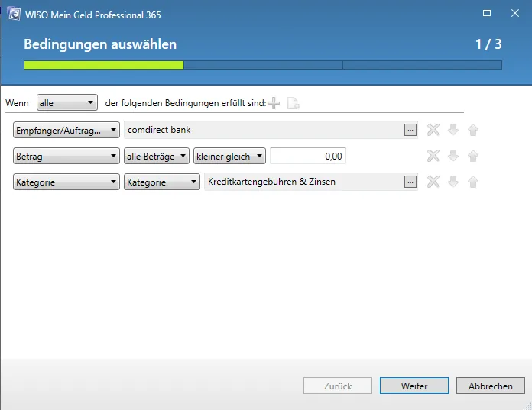Open the 'kleiner gleich' comparison dropdown
Viewport: 532px width, 410px height.
[229, 157]
